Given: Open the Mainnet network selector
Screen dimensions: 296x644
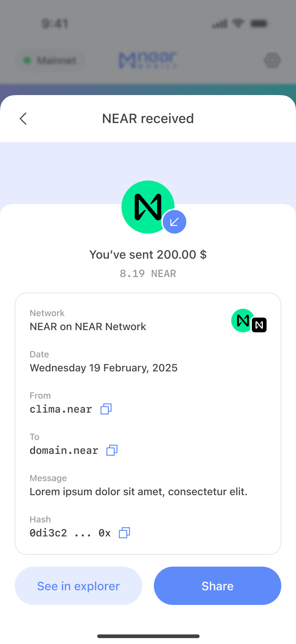Looking at the screenshot, I should (x=50, y=60).
